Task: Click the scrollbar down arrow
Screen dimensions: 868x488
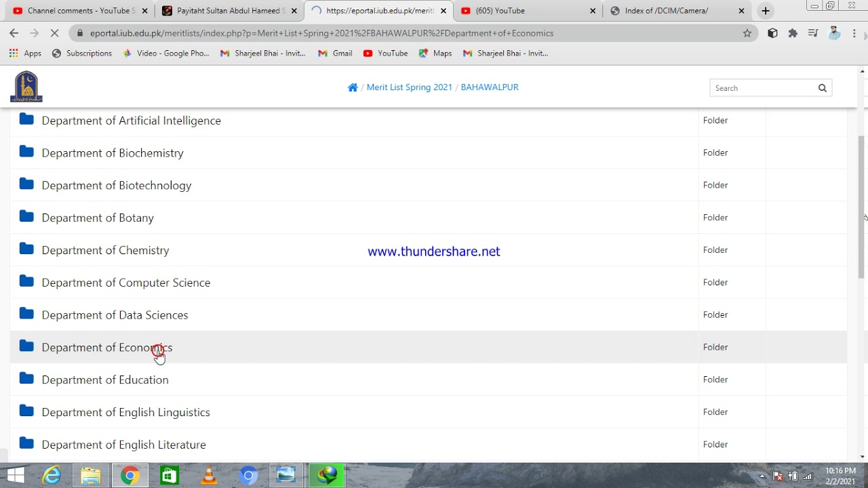Action: [x=862, y=457]
